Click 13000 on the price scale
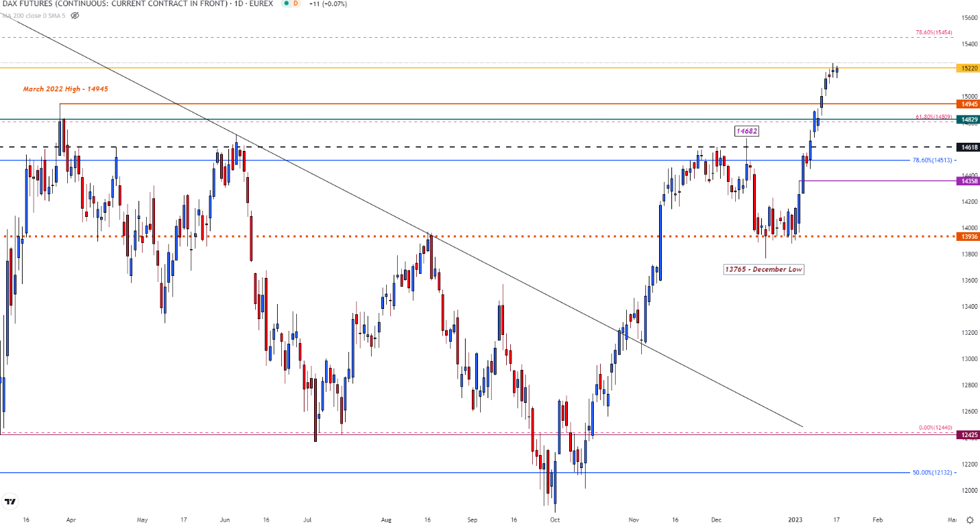980x525 pixels. [x=969, y=359]
